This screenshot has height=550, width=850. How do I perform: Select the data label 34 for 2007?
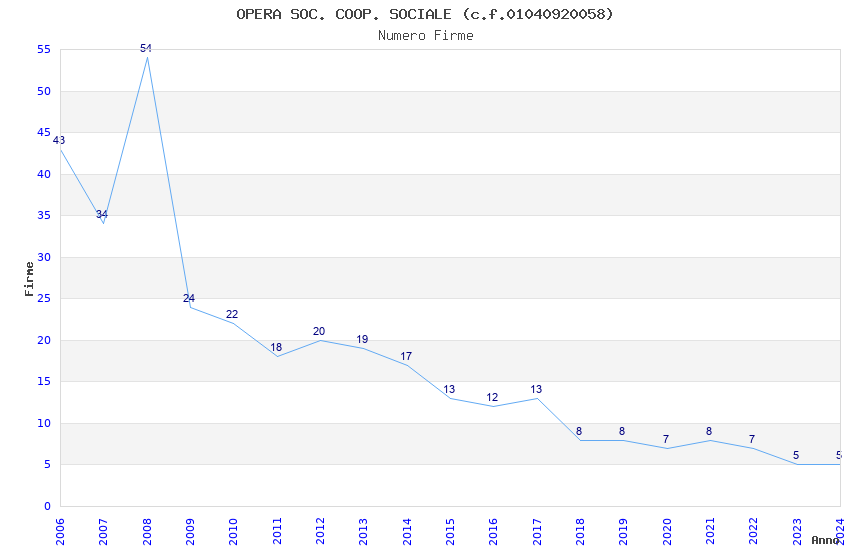[102, 215]
